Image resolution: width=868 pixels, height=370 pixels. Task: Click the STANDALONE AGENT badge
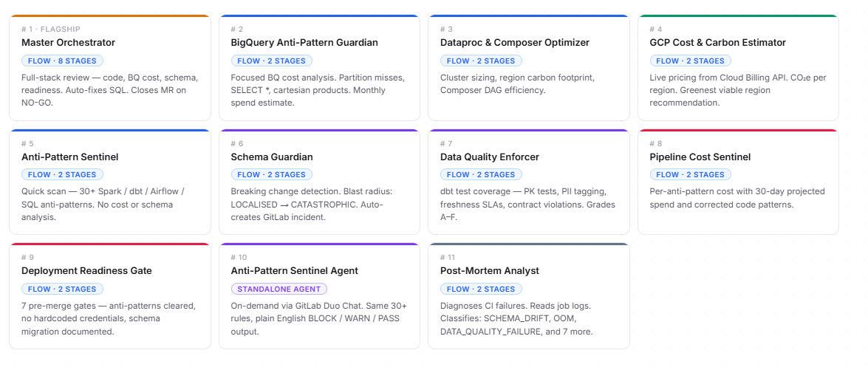click(278, 290)
